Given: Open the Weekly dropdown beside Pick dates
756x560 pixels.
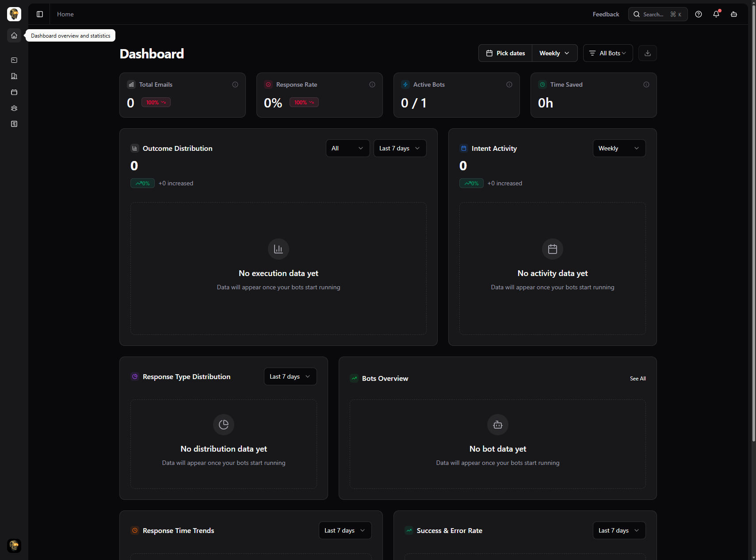Looking at the screenshot, I should click(554, 53).
